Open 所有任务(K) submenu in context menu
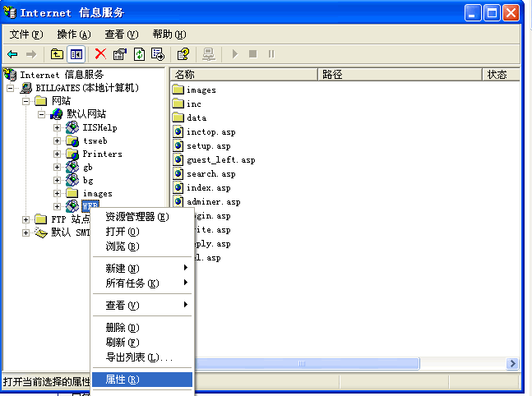 click(142, 283)
